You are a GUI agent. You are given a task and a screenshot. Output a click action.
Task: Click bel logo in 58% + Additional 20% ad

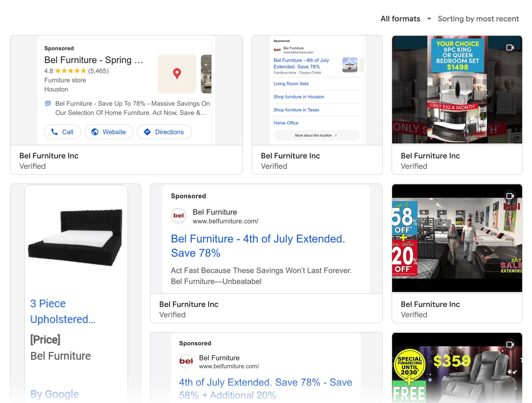[x=186, y=361]
